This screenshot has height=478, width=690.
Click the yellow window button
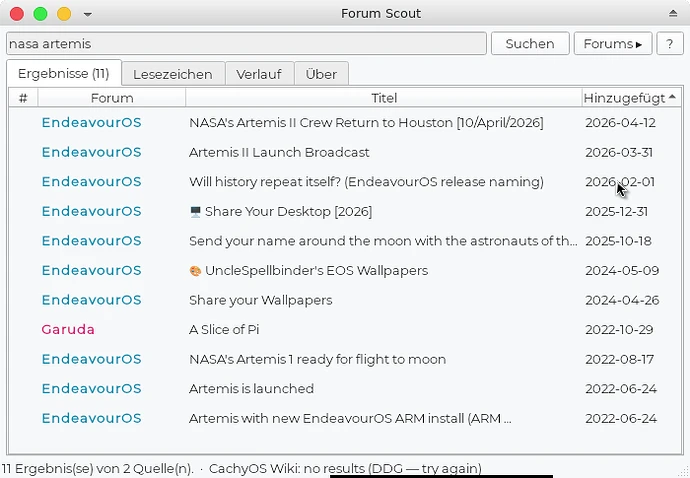coord(64,14)
